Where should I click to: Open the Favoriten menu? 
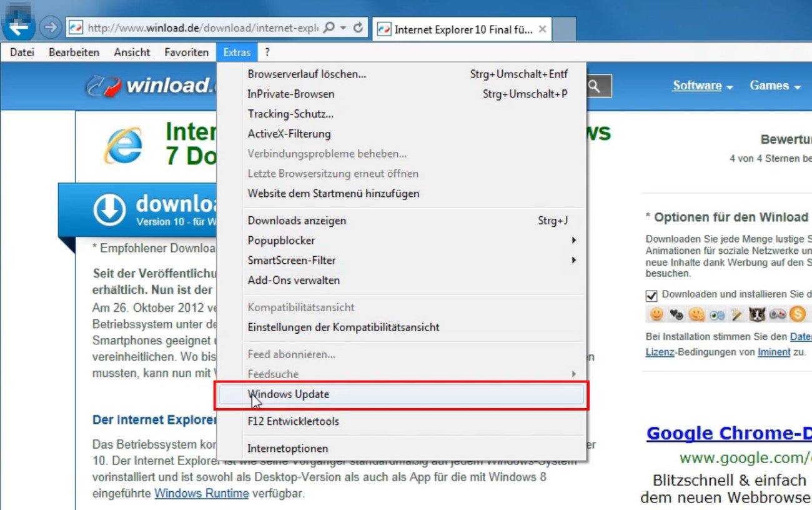[x=186, y=52]
